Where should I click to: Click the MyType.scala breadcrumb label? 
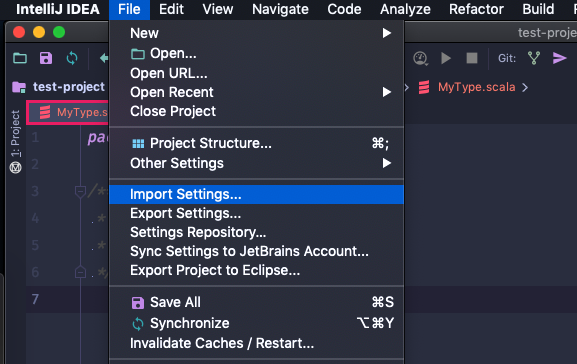(x=477, y=87)
